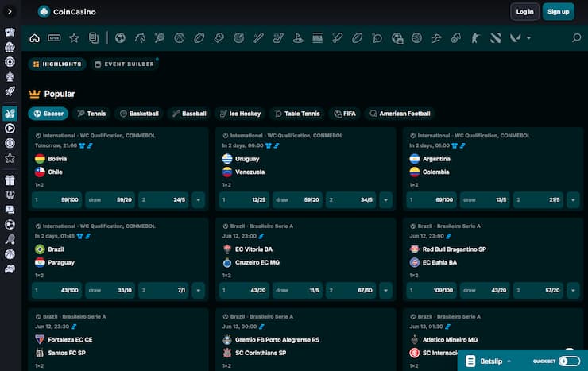Open favorites star in top navigation
Viewport: 588px width, 371px height.
point(74,37)
